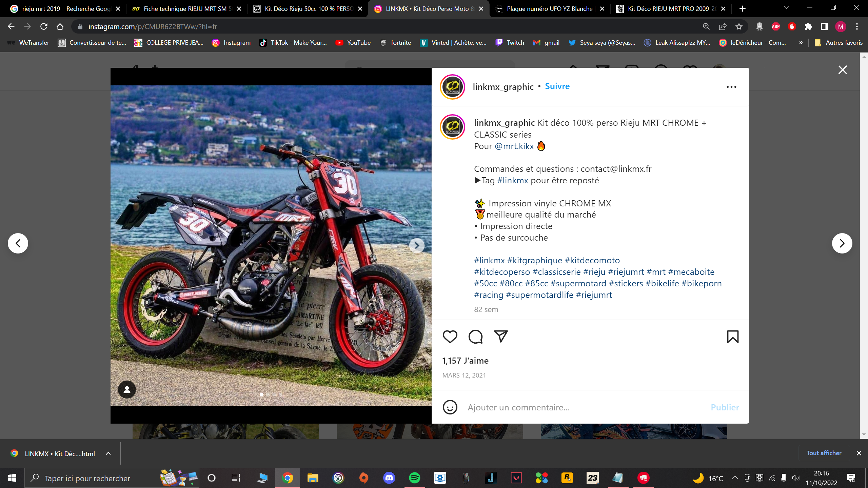Expand the hidden bookmarks chevron
The image size is (868, 488).
pyautogui.click(x=801, y=43)
